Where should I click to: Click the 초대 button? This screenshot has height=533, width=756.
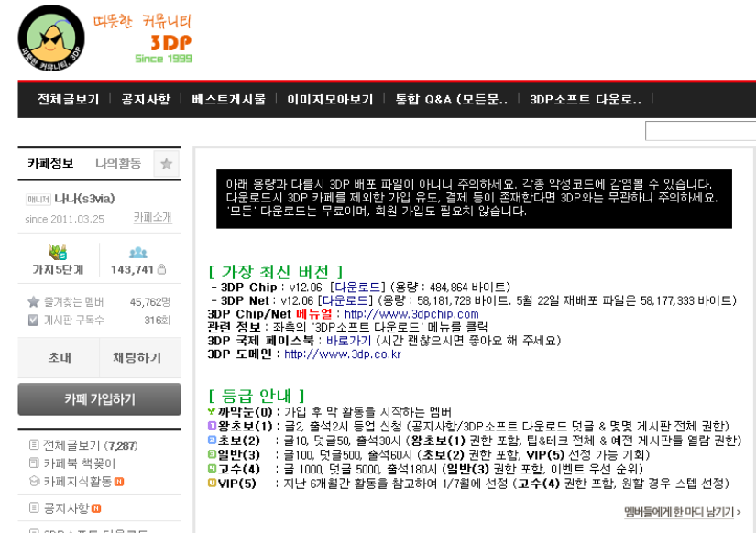pyautogui.click(x=59, y=357)
